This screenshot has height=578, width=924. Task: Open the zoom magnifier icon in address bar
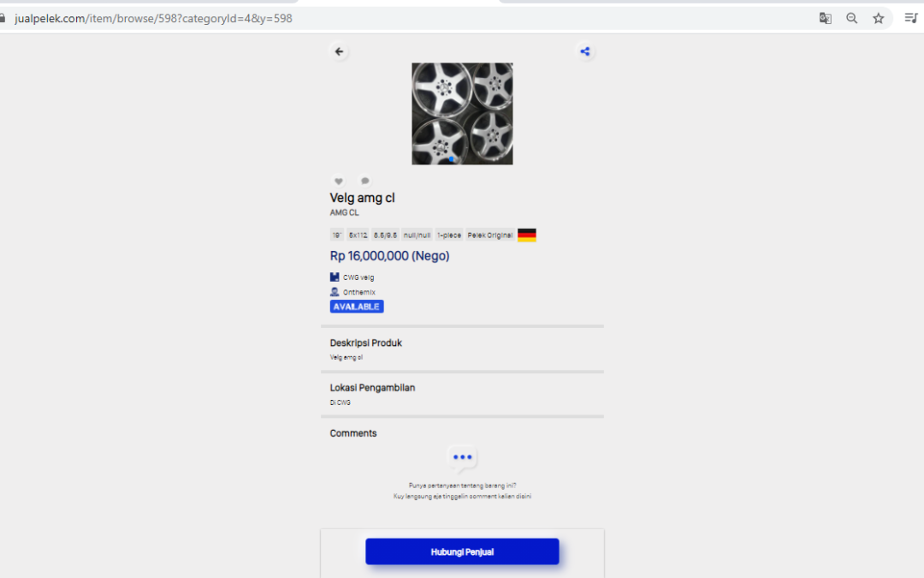(852, 18)
